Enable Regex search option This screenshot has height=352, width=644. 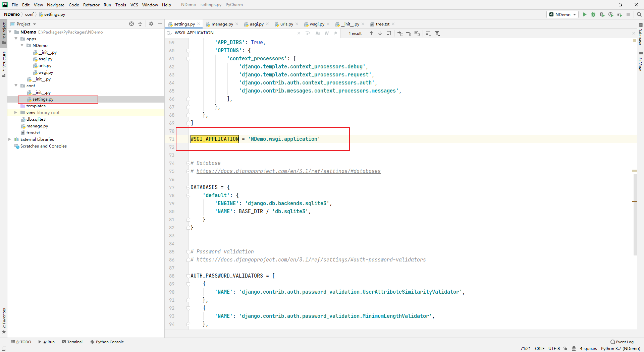point(335,33)
